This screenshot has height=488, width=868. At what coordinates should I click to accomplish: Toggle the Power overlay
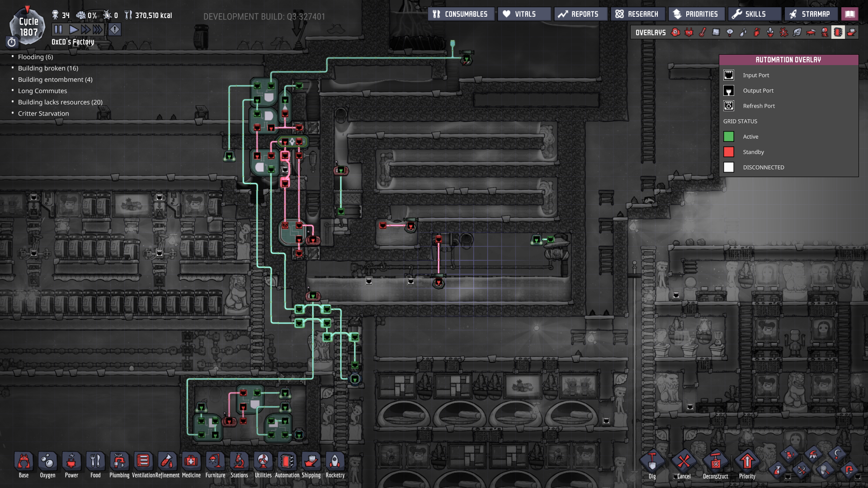tap(689, 33)
